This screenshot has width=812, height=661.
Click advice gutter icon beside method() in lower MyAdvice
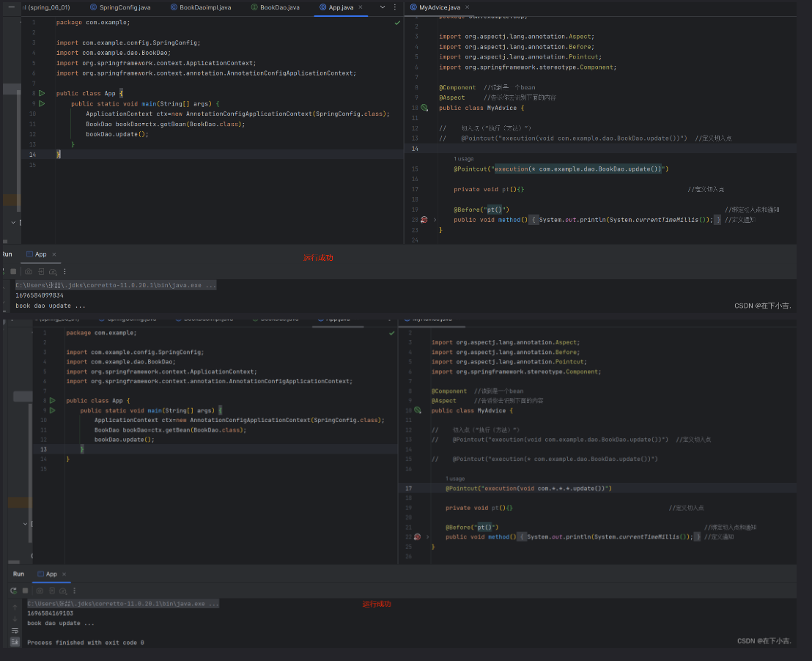(x=418, y=536)
